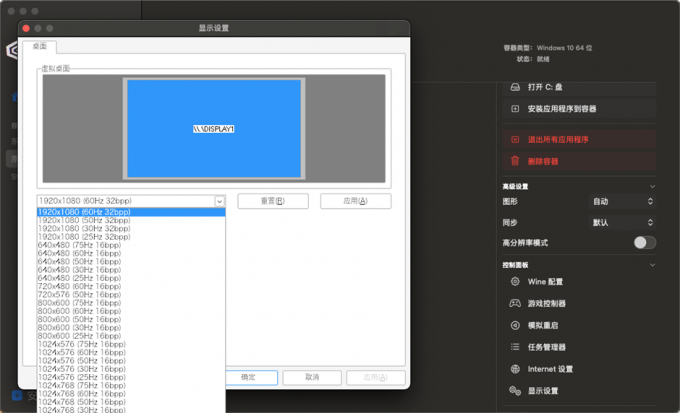Select 640x480 (75Hz 16bpp) option

(x=131, y=245)
